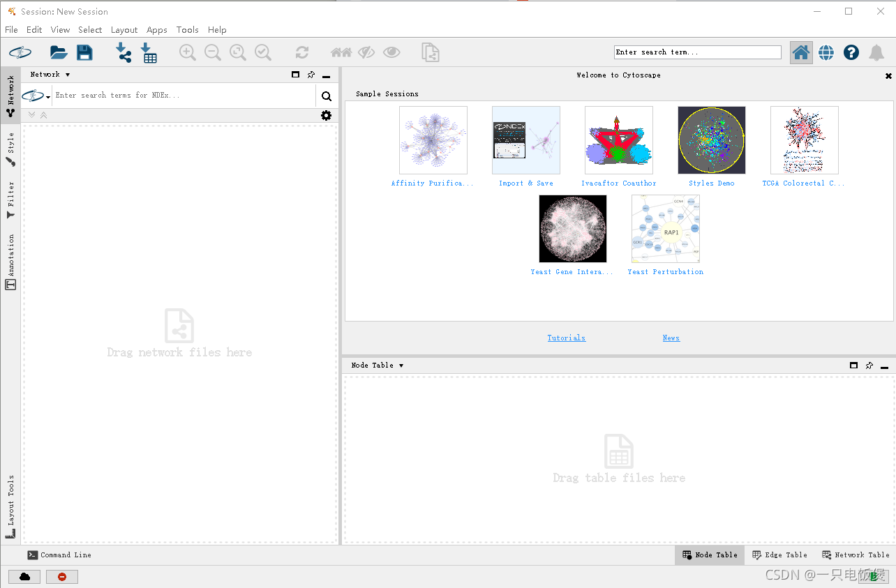896x588 pixels.
Task: Expand all networks double-chevron down
Action: pos(32,115)
